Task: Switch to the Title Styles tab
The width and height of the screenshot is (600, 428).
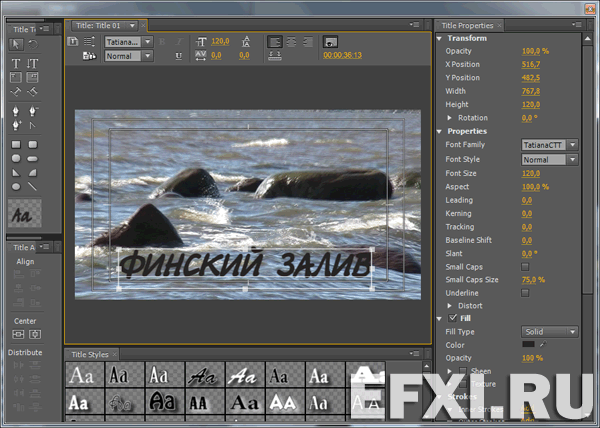Action: pyautogui.click(x=90, y=355)
